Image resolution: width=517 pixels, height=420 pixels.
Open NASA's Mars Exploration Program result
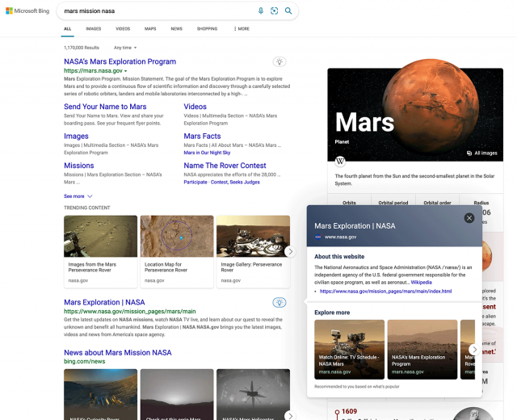pyautogui.click(x=120, y=61)
